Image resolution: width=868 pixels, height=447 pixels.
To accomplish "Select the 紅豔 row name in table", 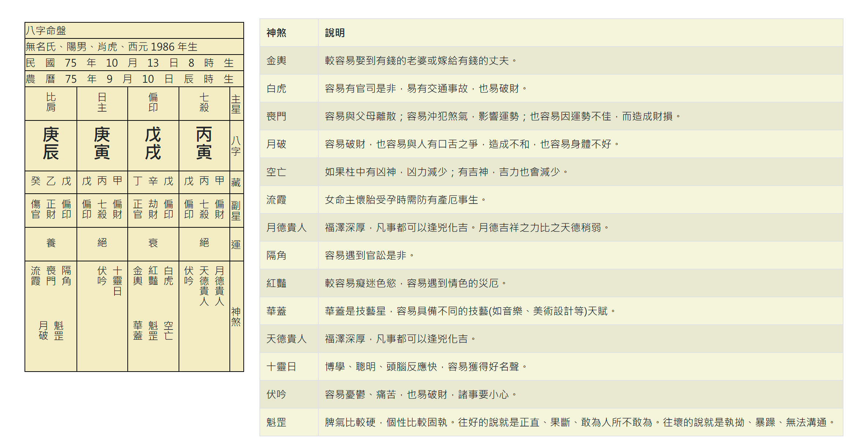I will (276, 283).
